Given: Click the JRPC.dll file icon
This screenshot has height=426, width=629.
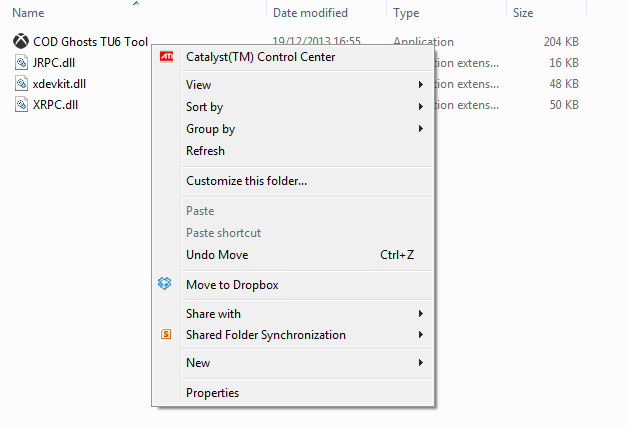Looking at the screenshot, I should point(22,63).
